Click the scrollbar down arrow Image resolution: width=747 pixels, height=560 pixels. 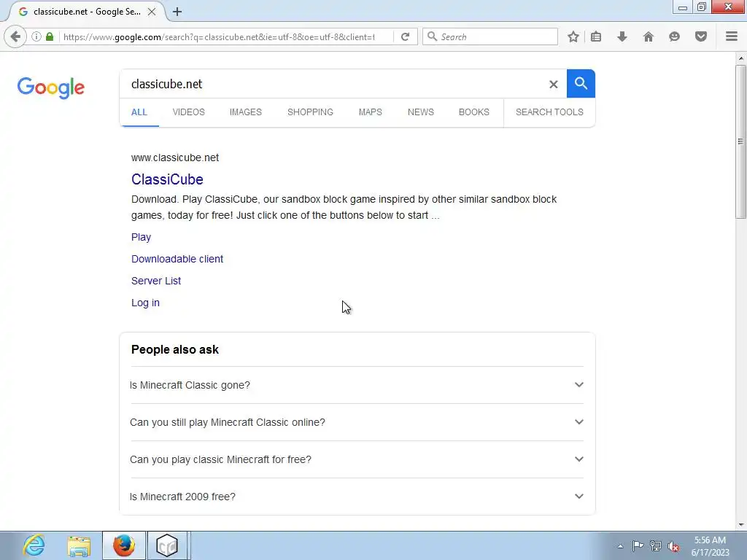click(740, 525)
